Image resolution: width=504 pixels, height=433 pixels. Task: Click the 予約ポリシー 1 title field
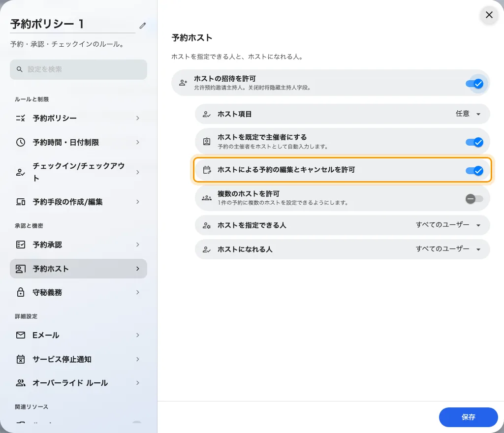[x=73, y=24]
